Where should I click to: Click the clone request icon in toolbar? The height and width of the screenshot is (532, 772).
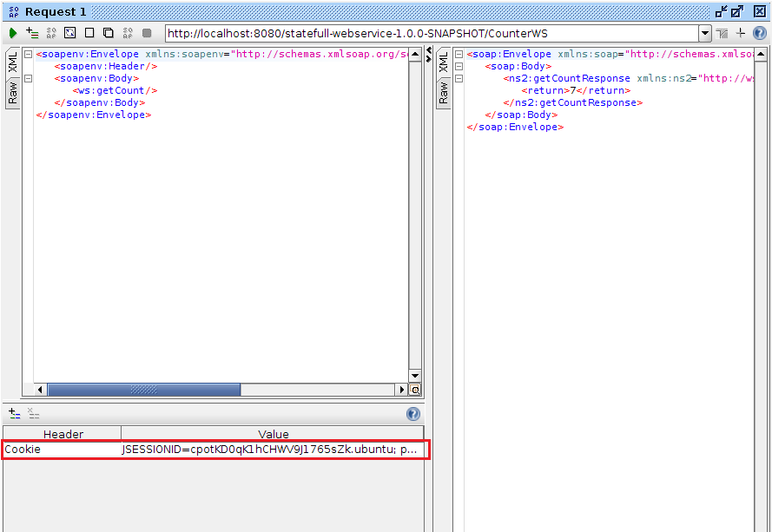pyautogui.click(x=109, y=33)
